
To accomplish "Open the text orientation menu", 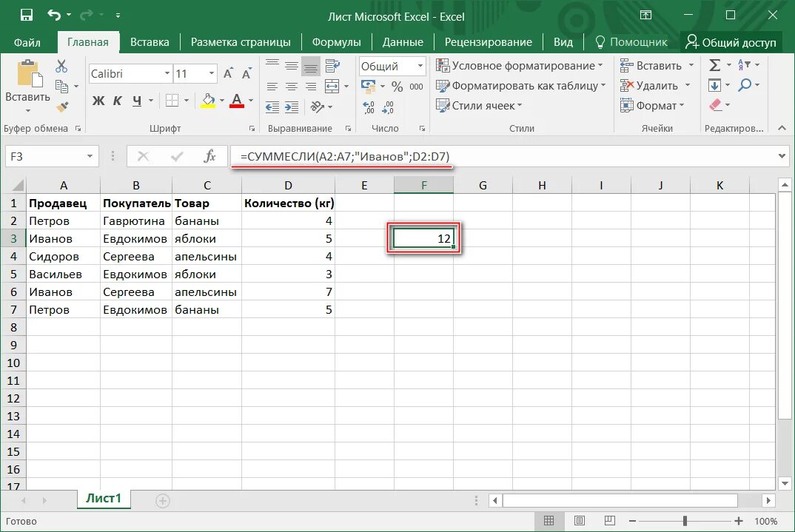I will coord(321,107).
